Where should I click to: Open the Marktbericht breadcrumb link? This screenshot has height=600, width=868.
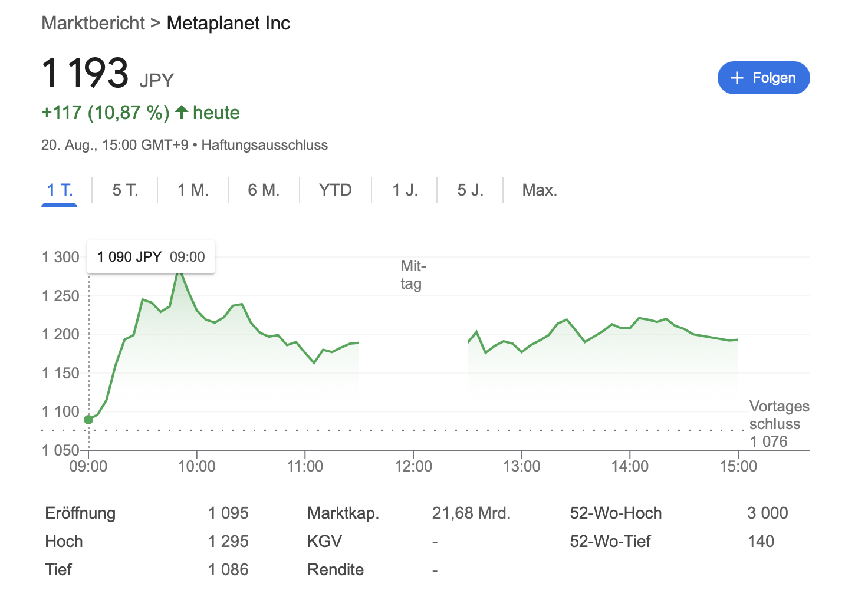point(93,23)
